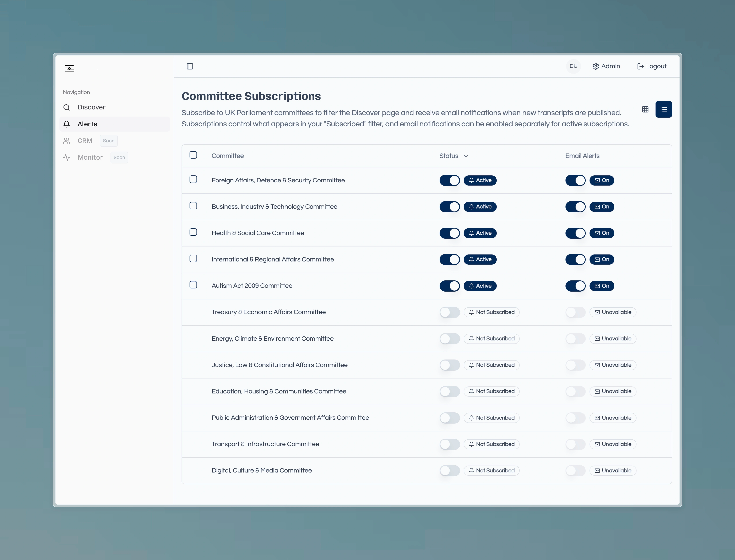Enable subscription toggle for Treasury & Economic Affairs Committee
Viewport: 735px width, 560px height.
450,312
